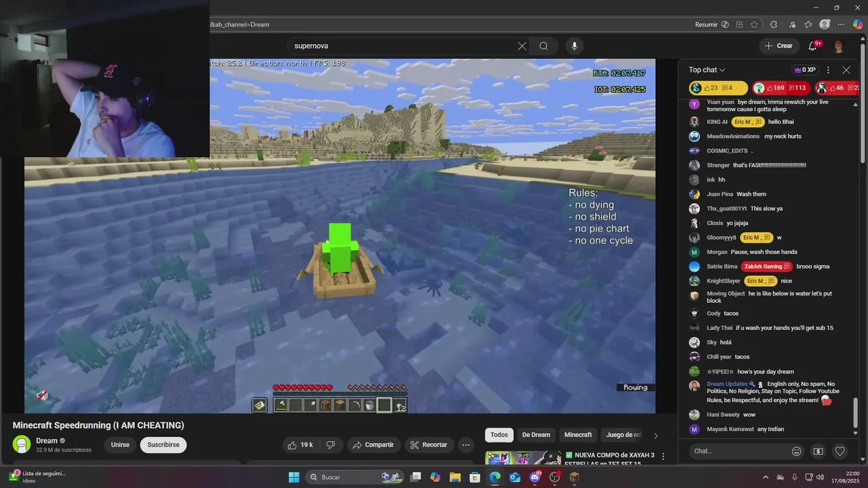Click the Windows Buscar search box
The image size is (868, 488).
pos(356,477)
